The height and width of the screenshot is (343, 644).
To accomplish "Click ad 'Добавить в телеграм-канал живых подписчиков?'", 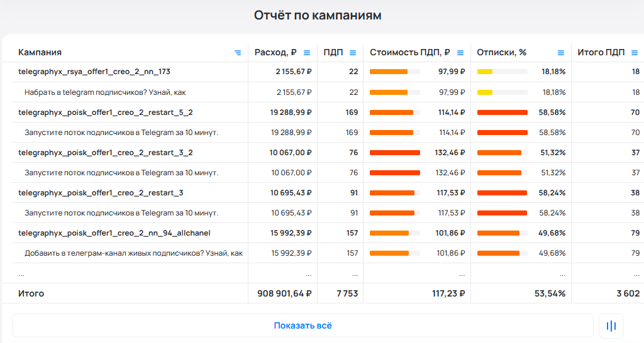I will 133,253.
